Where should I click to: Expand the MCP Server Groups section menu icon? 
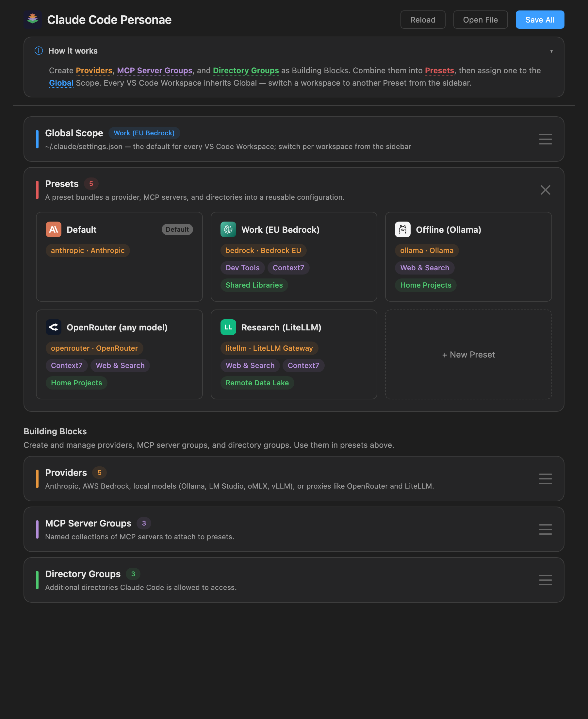(x=545, y=529)
